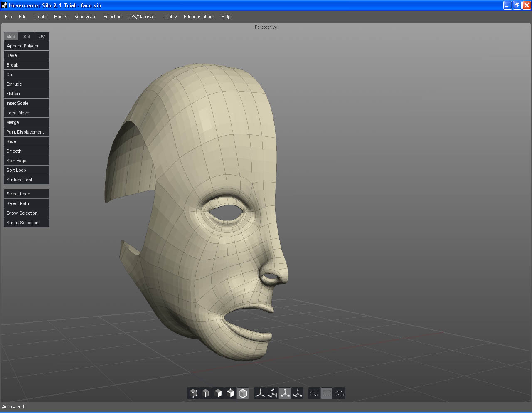Switch to the Sel tab
This screenshot has width=532, height=413.
point(27,37)
